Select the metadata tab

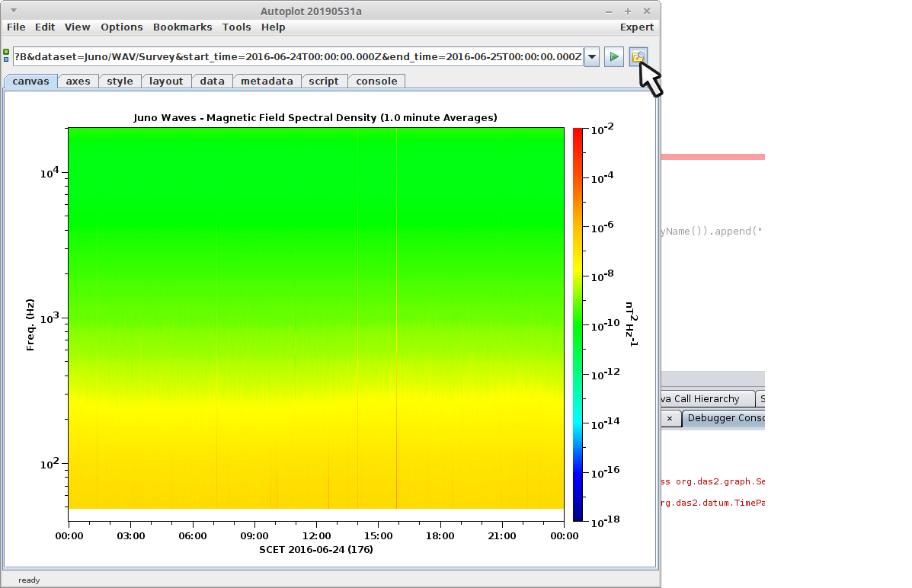(267, 81)
